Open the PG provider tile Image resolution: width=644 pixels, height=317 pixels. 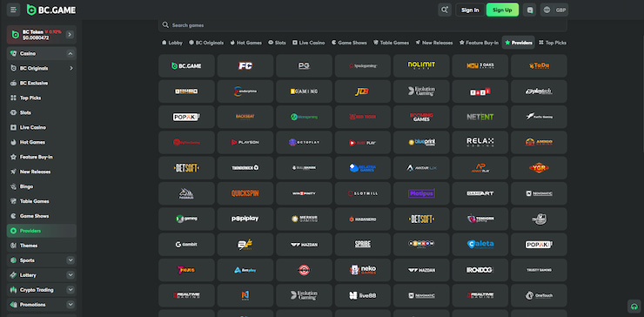pos(304,66)
